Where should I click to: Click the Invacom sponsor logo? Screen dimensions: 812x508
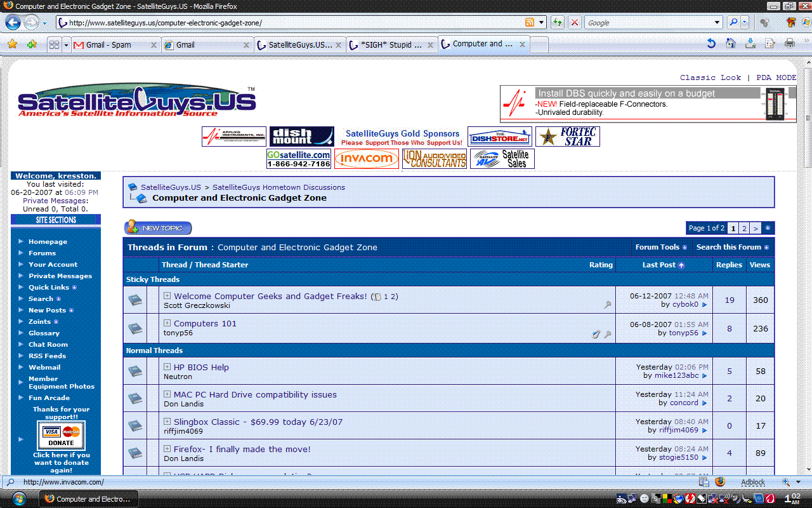pyautogui.click(x=367, y=159)
